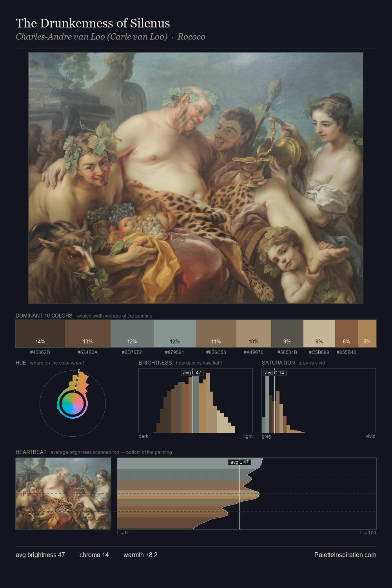Click the hex label "#634B3A"
The height and width of the screenshot is (588, 392).
tap(88, 352)
